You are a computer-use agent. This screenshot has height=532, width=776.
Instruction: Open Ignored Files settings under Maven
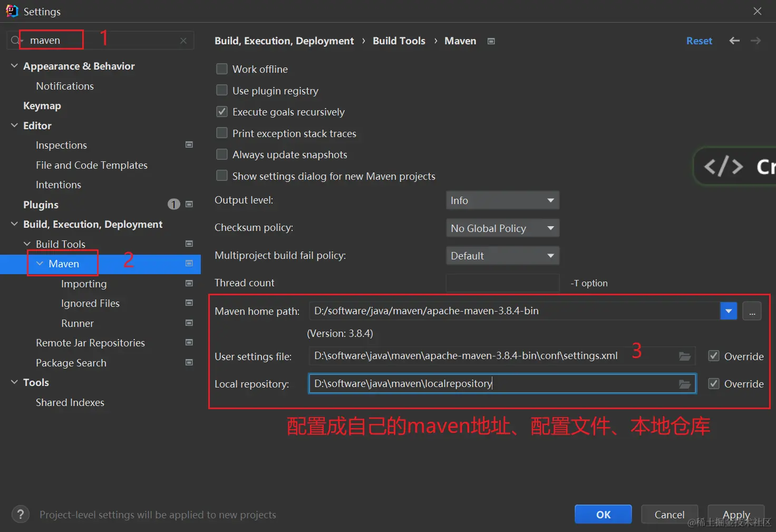click(90, 303)
